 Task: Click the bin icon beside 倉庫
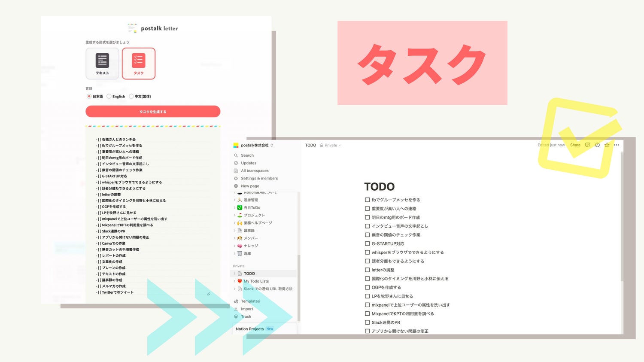[240, 254]
